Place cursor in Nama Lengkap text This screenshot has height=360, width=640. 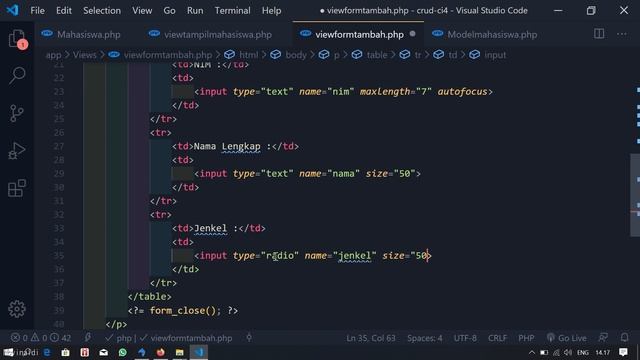click(x=227, y=146)
